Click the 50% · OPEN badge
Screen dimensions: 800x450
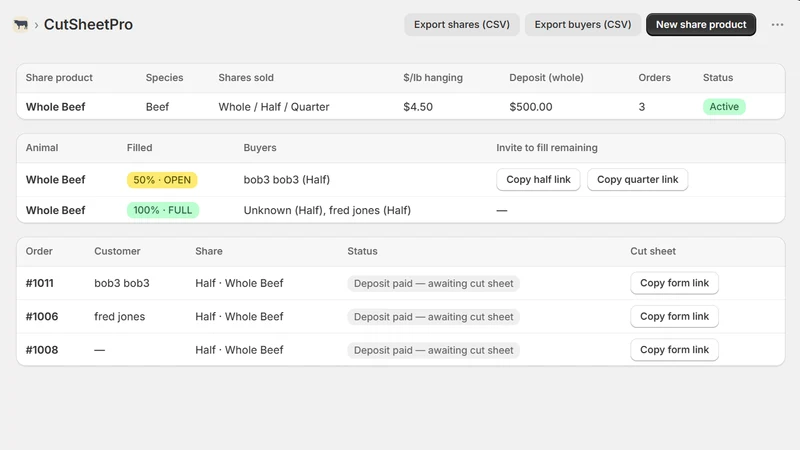[x=162, y=180]
